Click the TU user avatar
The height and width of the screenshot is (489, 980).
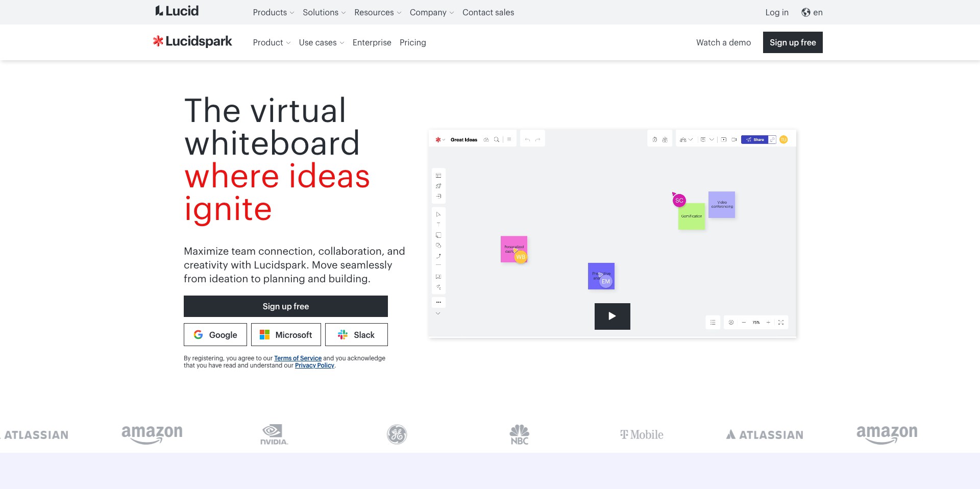click(x=783, y=139)
